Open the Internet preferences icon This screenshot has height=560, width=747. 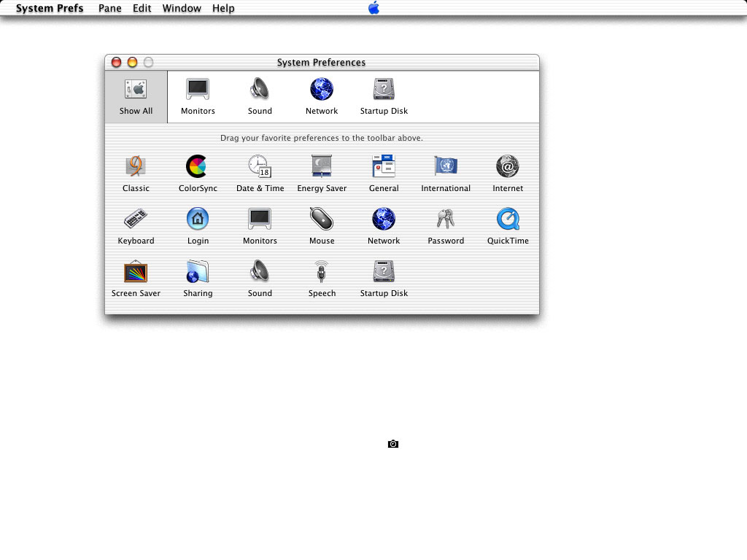tap(508, 166)
